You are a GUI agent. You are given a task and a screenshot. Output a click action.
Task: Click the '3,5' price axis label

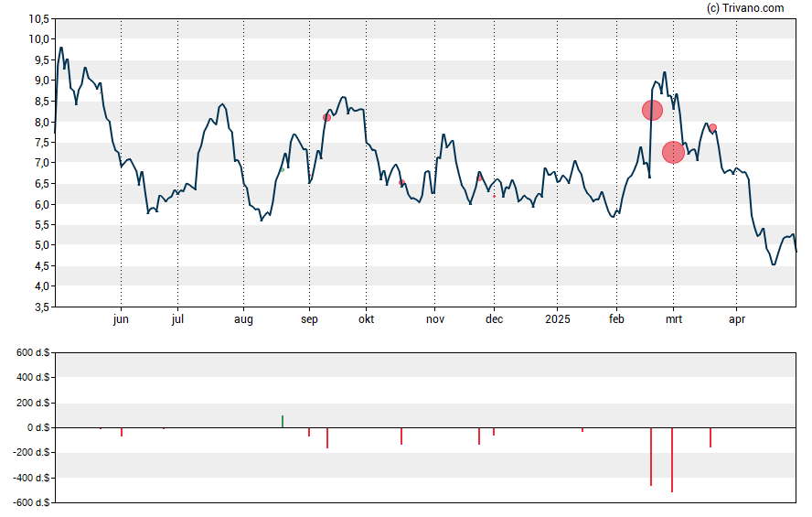pos(42,307)
